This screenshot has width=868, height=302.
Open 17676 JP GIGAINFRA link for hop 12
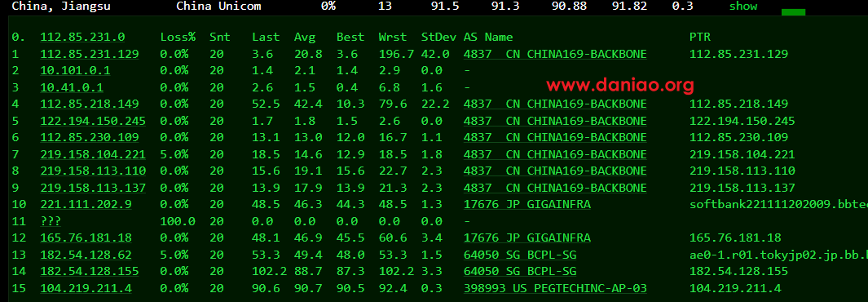pyautogui.click(x=527, y=238)
